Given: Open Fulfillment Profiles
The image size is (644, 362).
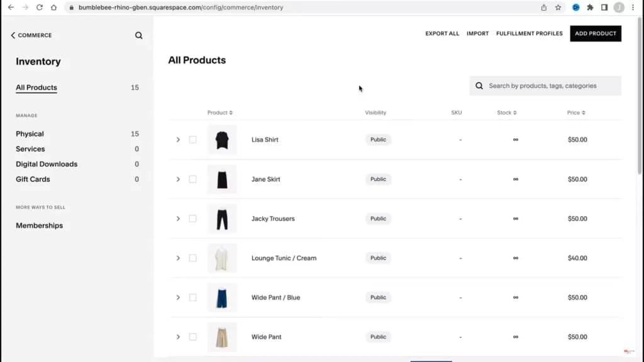Looking at the screenshot, I should 529,34.
